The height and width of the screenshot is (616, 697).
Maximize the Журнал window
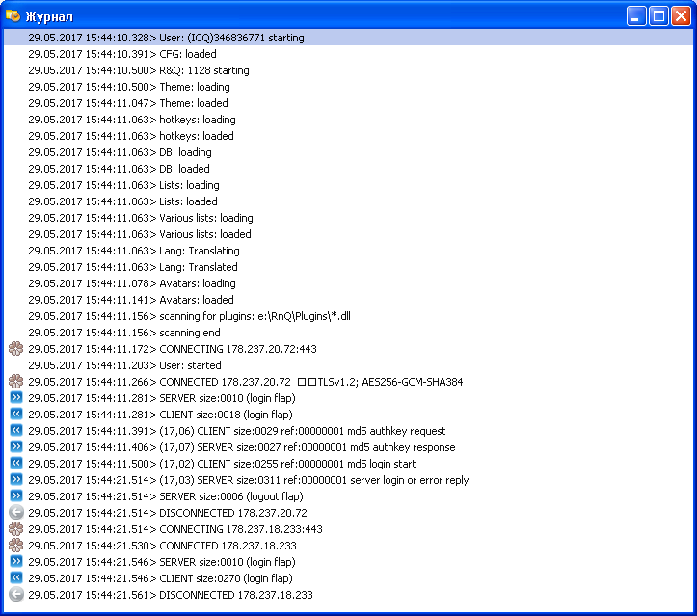point(658,16)
